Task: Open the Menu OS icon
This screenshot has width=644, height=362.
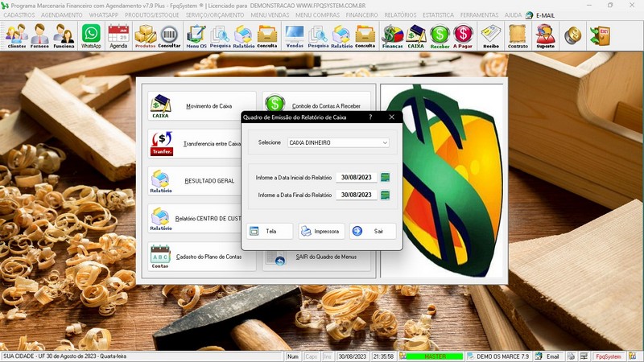Action: point(196,35)
